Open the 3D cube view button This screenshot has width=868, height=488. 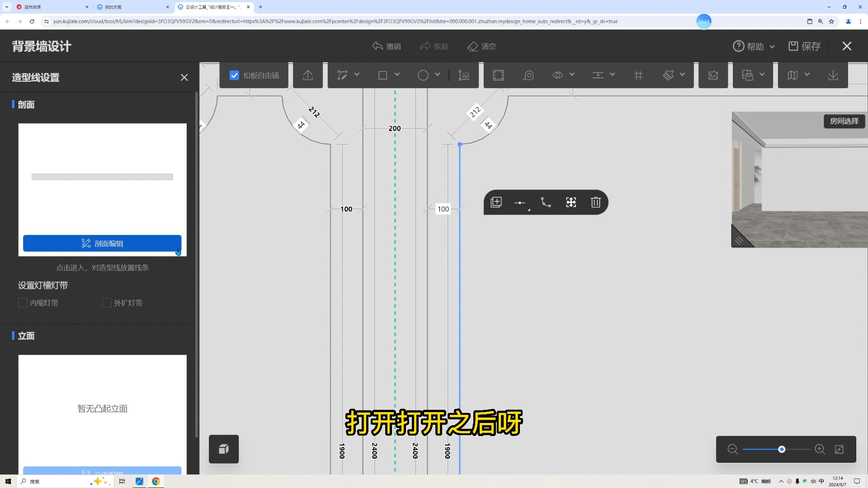pyautogui.click(x=224, y=449)
